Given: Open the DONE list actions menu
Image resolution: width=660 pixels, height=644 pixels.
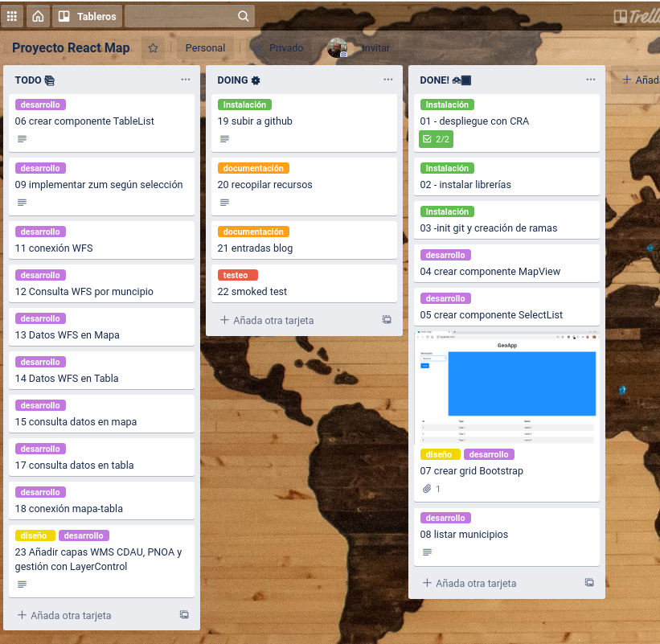Looking at the screenshot, I should pyautogui.click(x=591, y=80).
